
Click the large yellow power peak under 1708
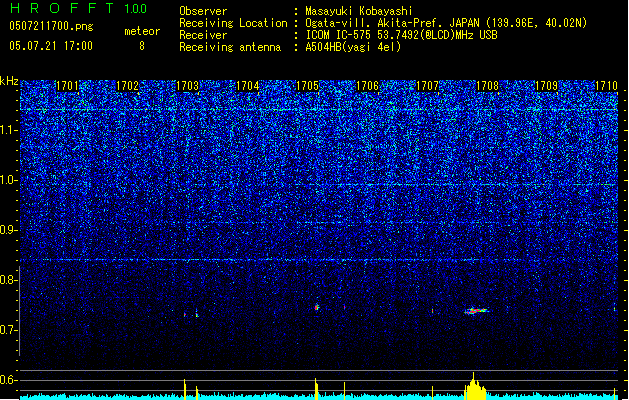point(475,386)
